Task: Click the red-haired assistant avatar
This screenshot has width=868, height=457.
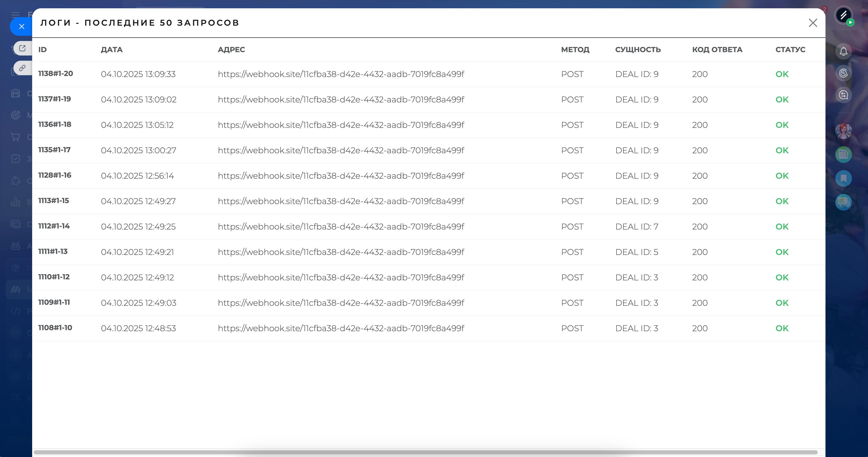Action: [843, 131]
